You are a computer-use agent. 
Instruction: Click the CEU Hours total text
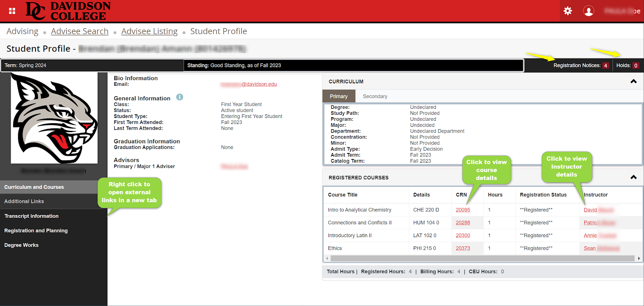[486, 272]
